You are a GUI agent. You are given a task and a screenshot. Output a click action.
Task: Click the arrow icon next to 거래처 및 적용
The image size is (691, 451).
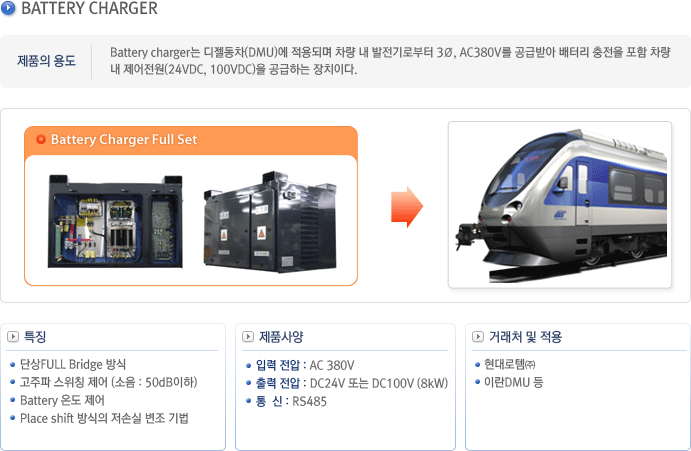pos(478,337)
